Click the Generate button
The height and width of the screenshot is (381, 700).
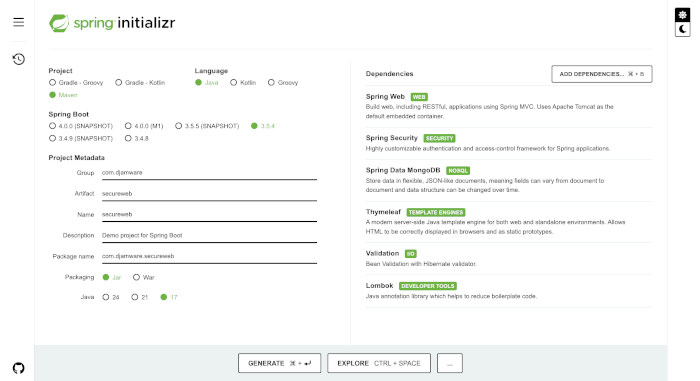(279, 363)
